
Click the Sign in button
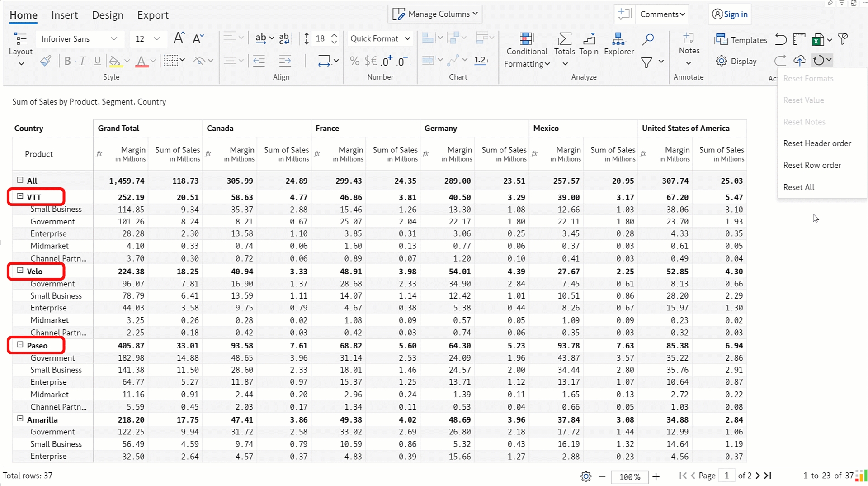[730, 14]
